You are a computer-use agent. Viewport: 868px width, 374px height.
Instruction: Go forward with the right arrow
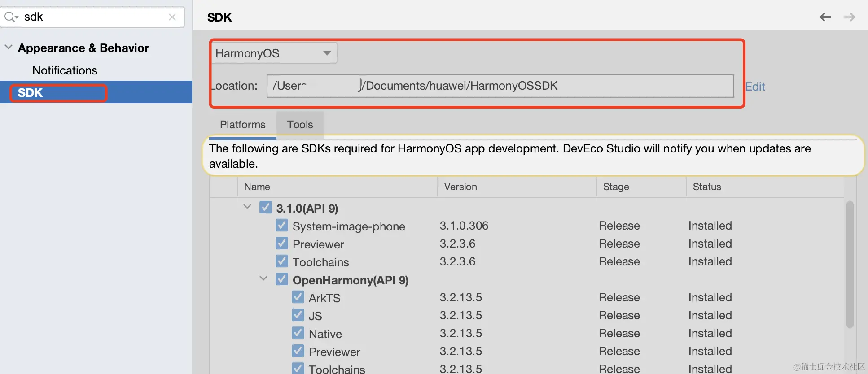coord(850,17)
